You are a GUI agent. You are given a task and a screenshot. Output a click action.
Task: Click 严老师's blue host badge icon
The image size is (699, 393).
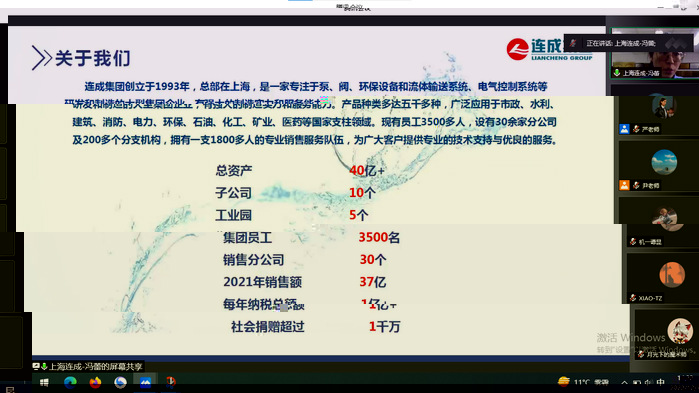[x=624, y=129]
